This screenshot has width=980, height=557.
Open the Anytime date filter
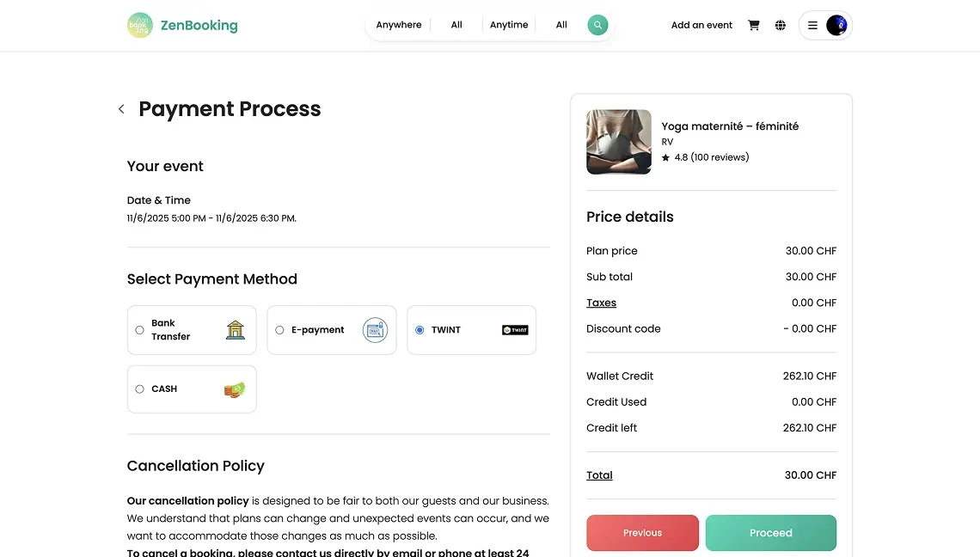[509, 25]
